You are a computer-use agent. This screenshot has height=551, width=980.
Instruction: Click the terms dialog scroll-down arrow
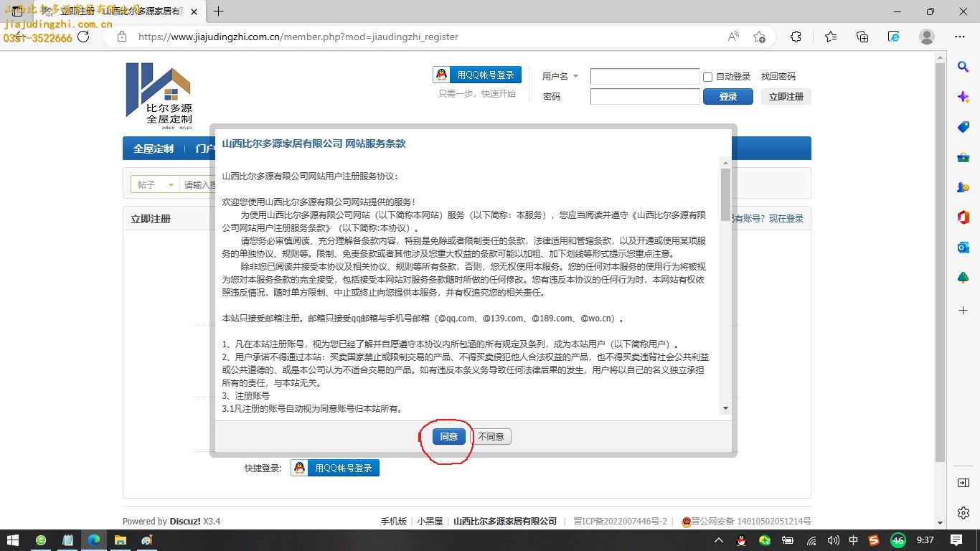tap(725, 408)
